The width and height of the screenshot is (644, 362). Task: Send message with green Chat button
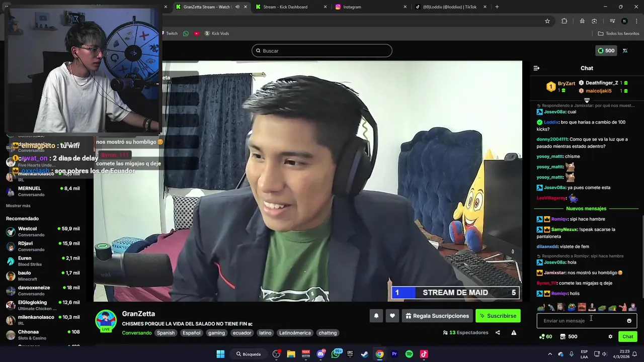pyautogui.click(x=628, y=337)
